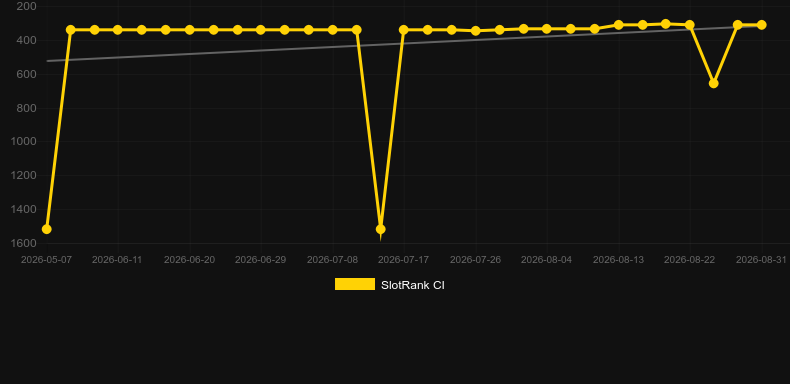Click the 2026-07-26 x-axis date label
Viewport: 790px width, 384px height.
tap(475, 260)
